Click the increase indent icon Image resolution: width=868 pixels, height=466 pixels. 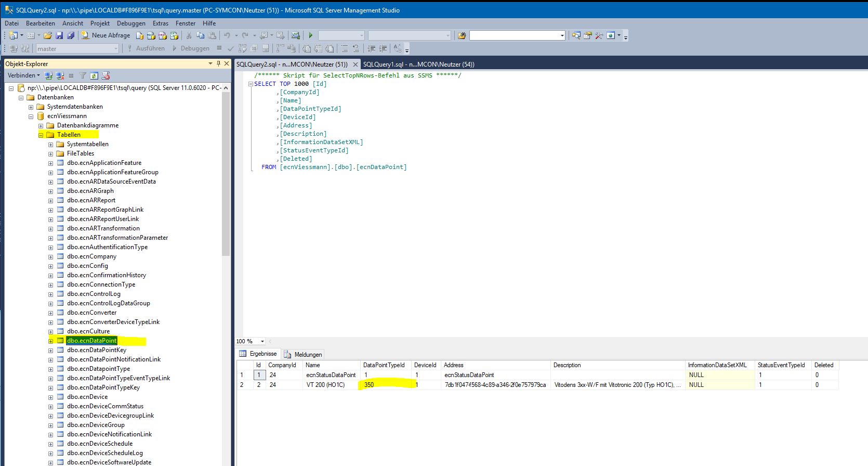coord(383,48)
